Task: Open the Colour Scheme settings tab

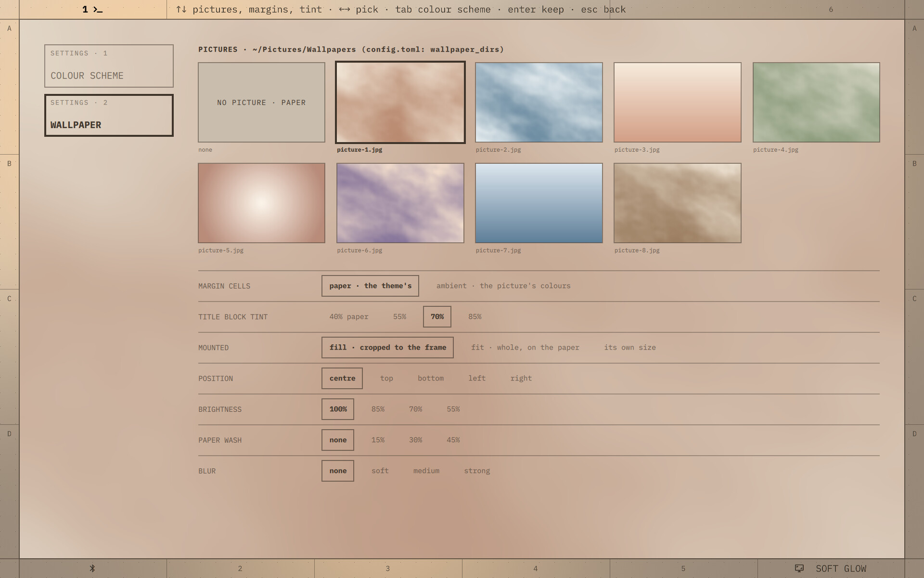Action: point(109,66)
